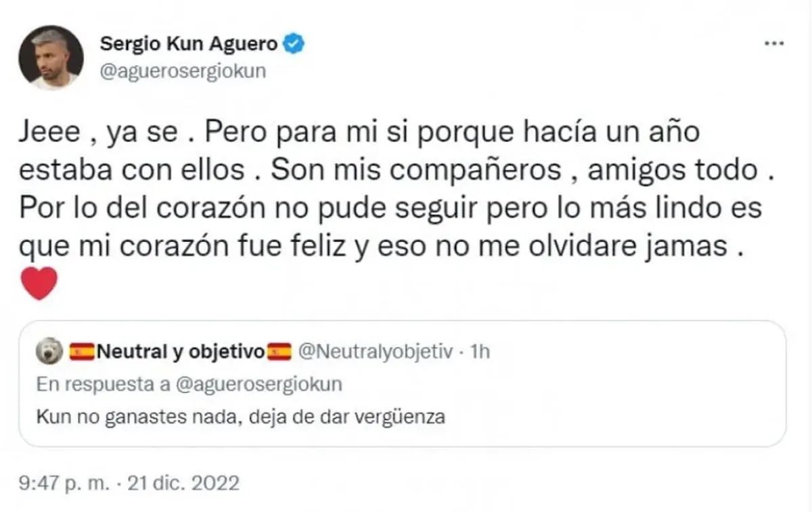This screenshot has height=512, width=812.
Task: Open the quoted author name "Neutral y objetivo"
Action: (181, 351)
